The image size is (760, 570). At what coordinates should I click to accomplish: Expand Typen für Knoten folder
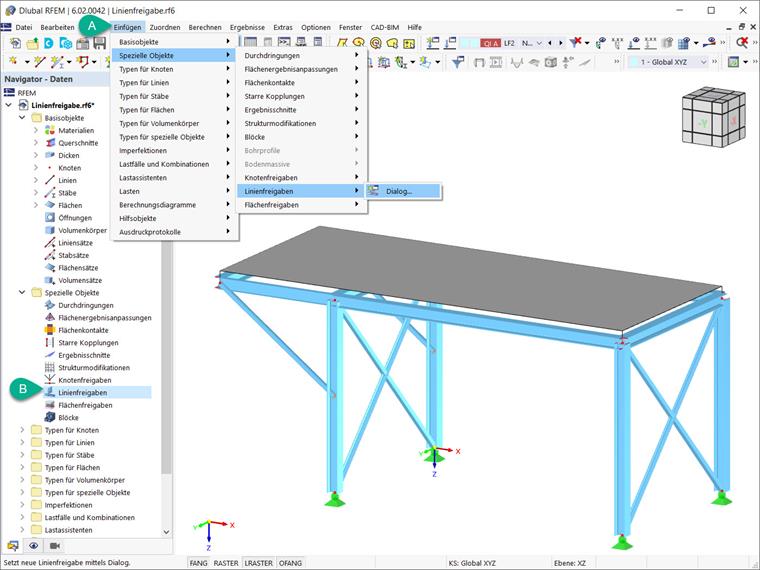22,430
